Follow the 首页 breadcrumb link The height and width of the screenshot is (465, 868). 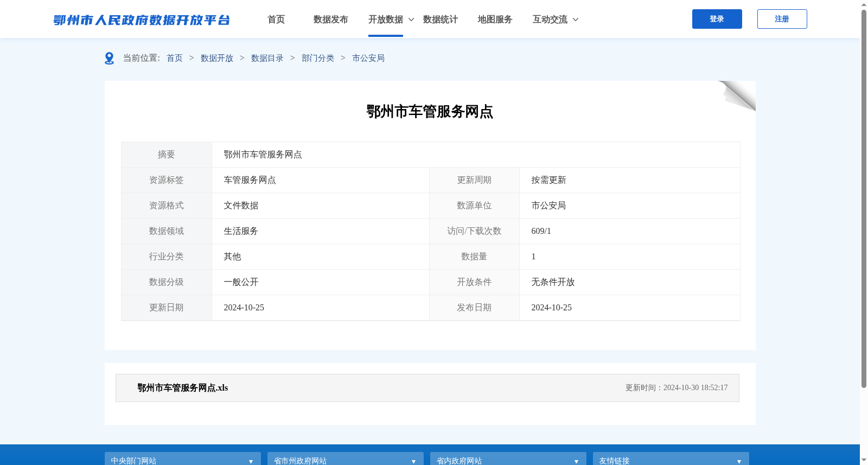pyautogui.click(x=175, y=58)
